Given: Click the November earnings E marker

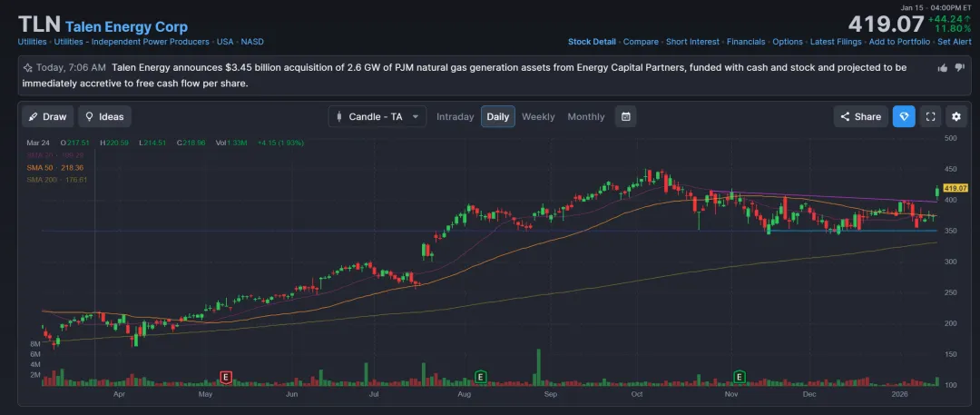Looking at the screenshot, I should tap(740, 377).
